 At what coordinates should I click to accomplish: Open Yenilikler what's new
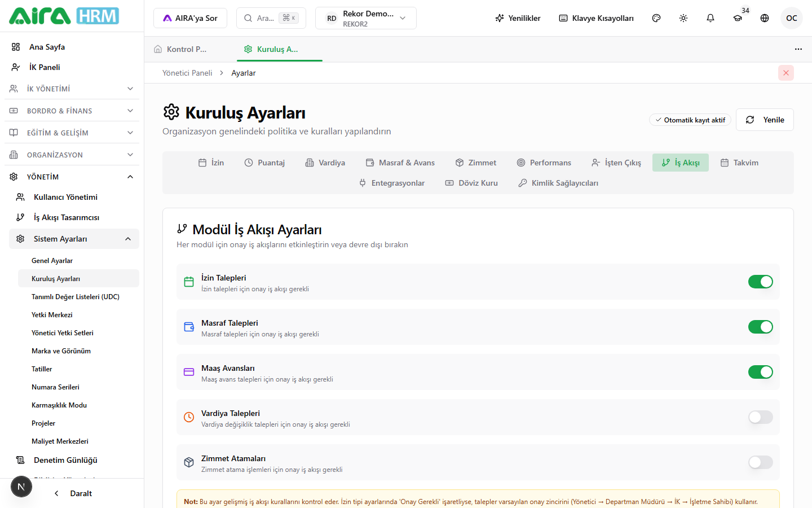(518, 18)
